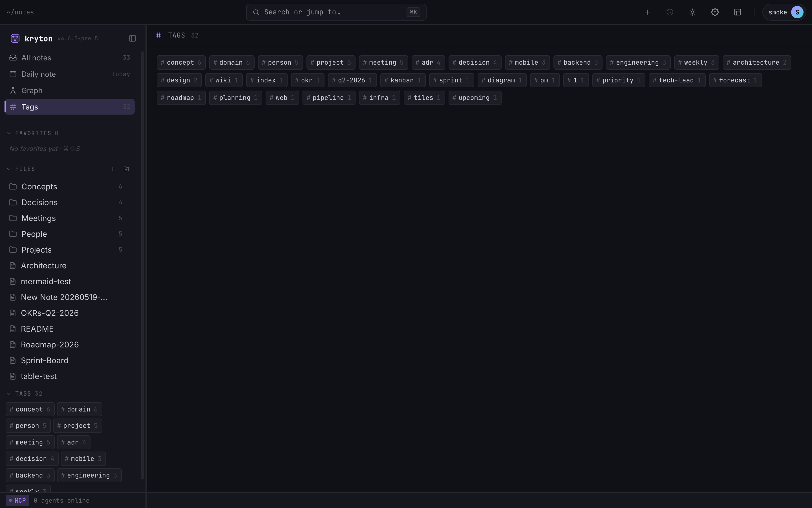Open All notes in sidebar
The width and height of the screenshot is (812, 508).
coord(70,58)
